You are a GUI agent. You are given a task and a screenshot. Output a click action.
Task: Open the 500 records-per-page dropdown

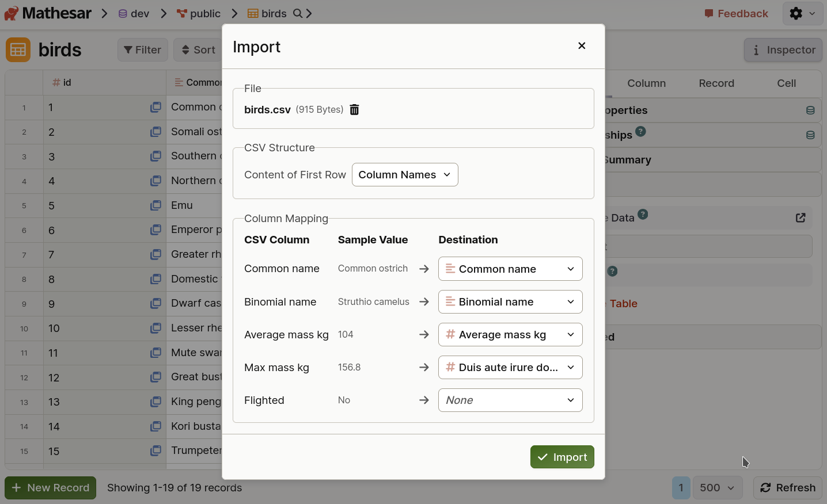point(717,487)
